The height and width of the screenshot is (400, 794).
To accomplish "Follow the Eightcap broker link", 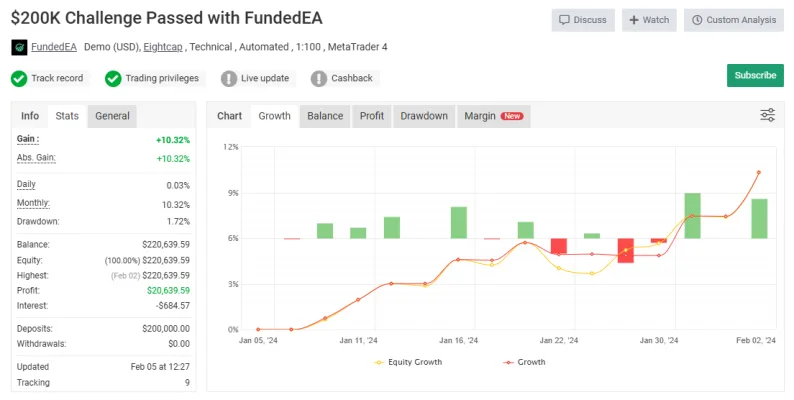I will point(163,47).
